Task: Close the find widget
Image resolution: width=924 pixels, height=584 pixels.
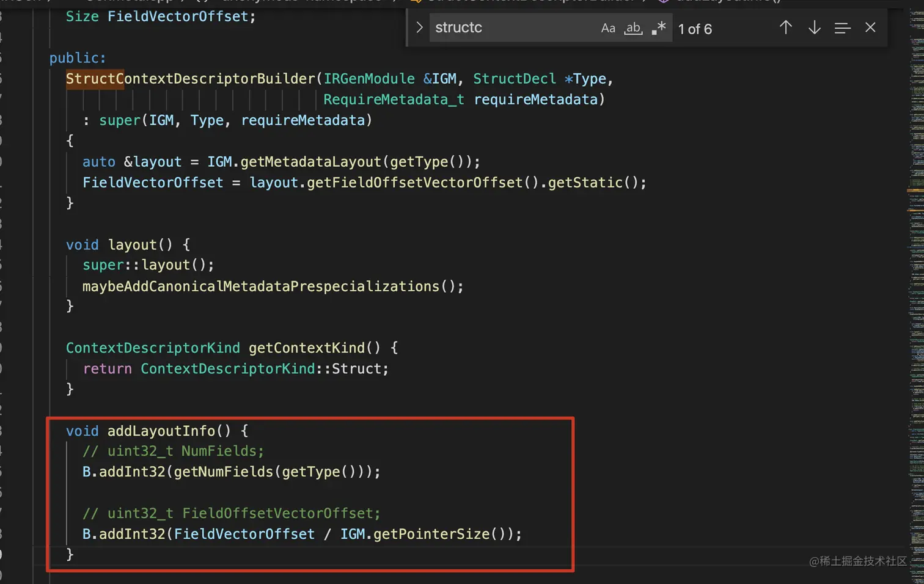Action: point(870,27)
